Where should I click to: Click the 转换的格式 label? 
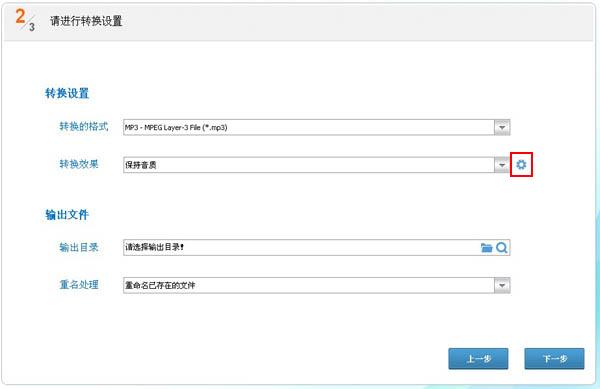[x=84, y=126]
